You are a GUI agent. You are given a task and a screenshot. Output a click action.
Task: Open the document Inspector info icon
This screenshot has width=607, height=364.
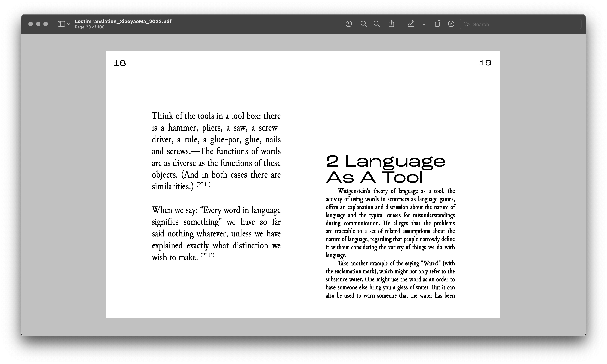349,24
